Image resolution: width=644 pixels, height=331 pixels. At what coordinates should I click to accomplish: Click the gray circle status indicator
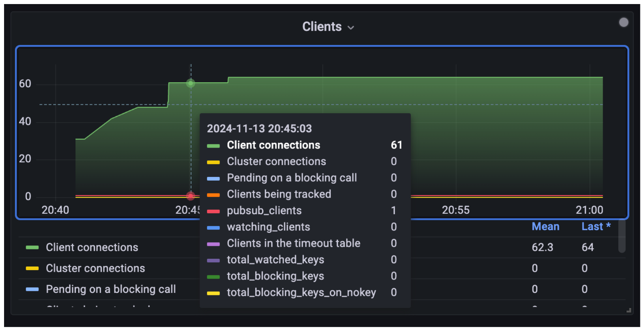623,23
